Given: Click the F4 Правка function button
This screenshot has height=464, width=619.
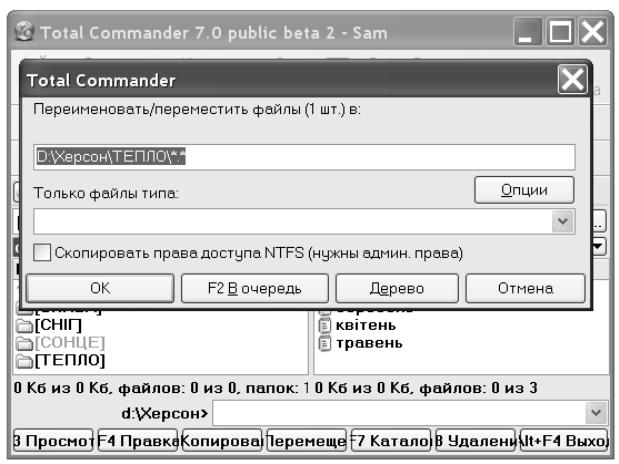Looking at the screenshot, I should [x=137, y=441].
